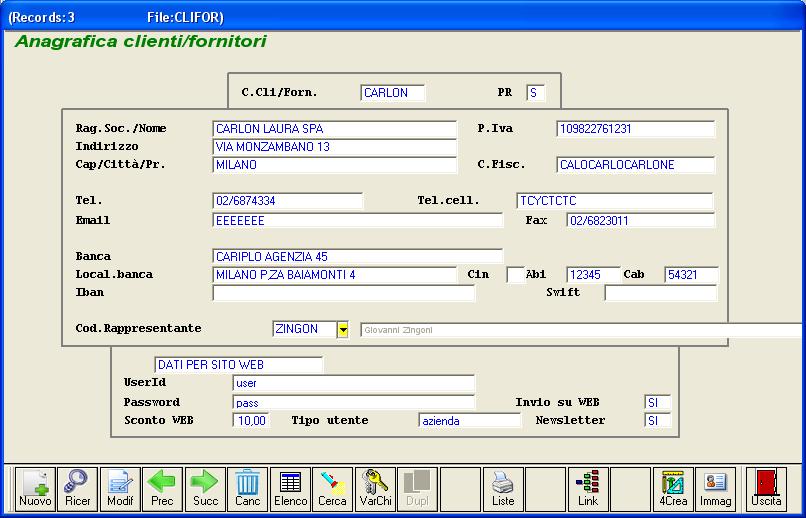Viewport: 806px width, 518px height.
Task: Open the Ricer search tool
Action: (x=78, y=489)
